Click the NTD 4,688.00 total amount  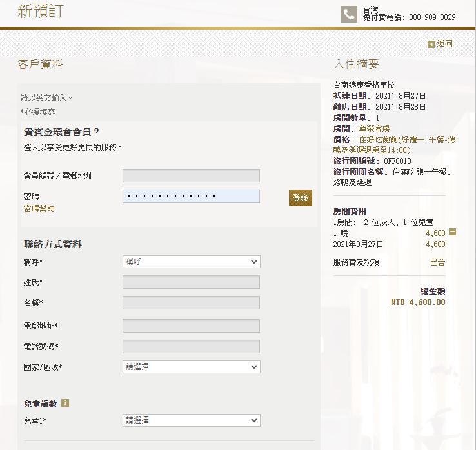[417, 302]
